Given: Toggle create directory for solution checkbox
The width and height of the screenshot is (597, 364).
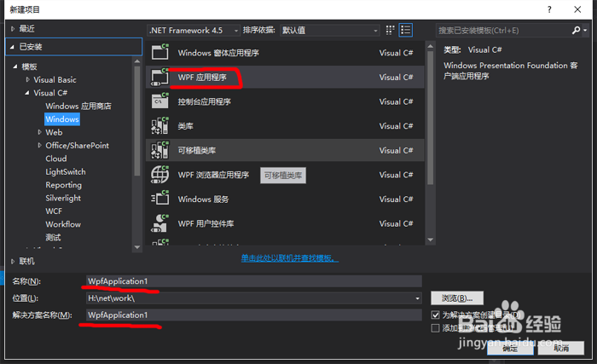Looking at the screenshot, I should point(436,315).
